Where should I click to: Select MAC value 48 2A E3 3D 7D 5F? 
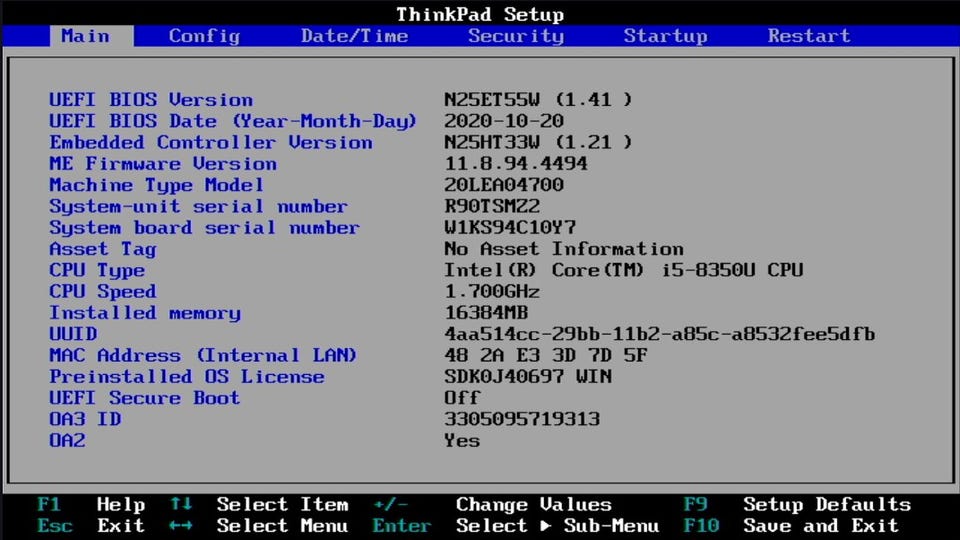coord(546,355)
